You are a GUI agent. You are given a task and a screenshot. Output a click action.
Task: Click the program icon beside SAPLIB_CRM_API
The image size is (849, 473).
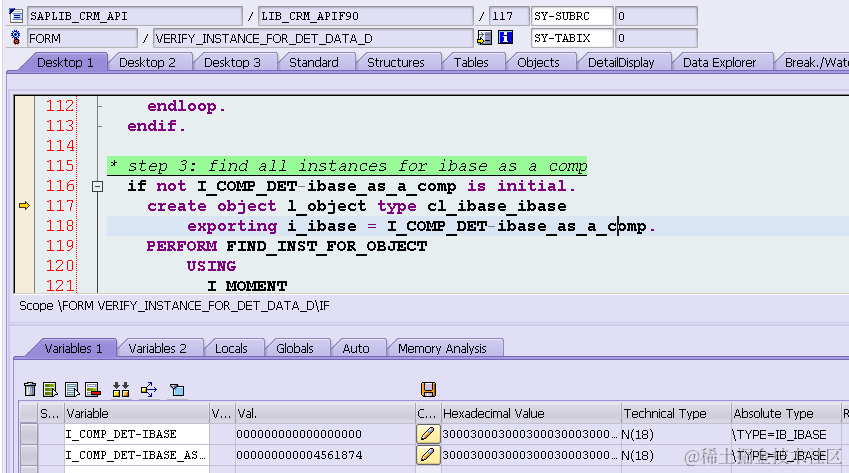pos(16,16)
